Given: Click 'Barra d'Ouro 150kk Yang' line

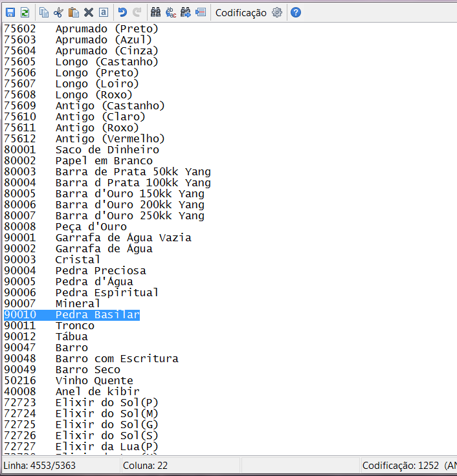Looking at the screenshot, I should point(104,193).
